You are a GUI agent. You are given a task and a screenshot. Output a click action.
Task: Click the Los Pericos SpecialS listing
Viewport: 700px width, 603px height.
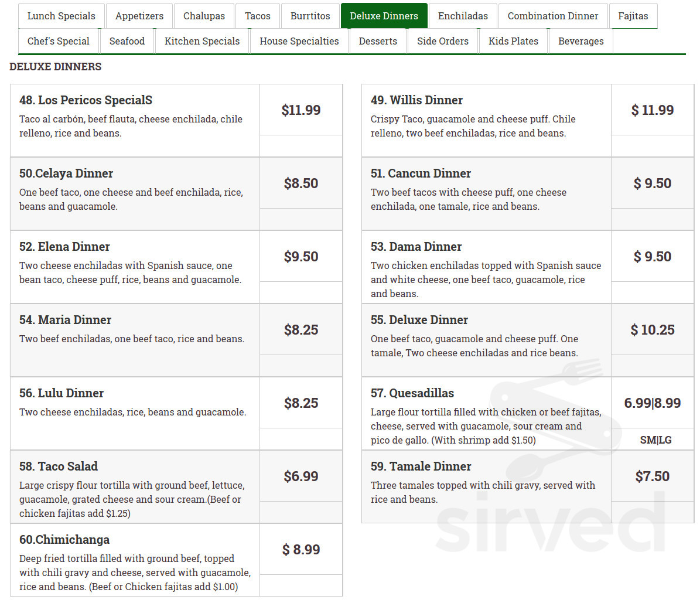[86, 100]
